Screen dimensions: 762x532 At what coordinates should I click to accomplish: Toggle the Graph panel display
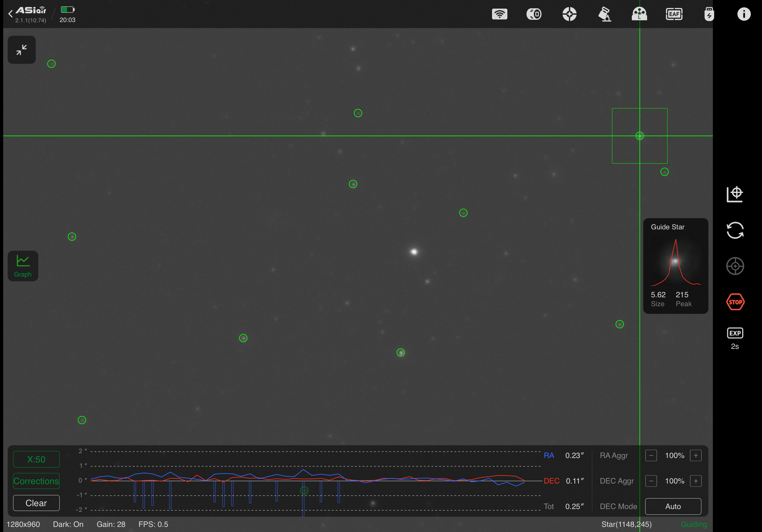pos(23,266)
